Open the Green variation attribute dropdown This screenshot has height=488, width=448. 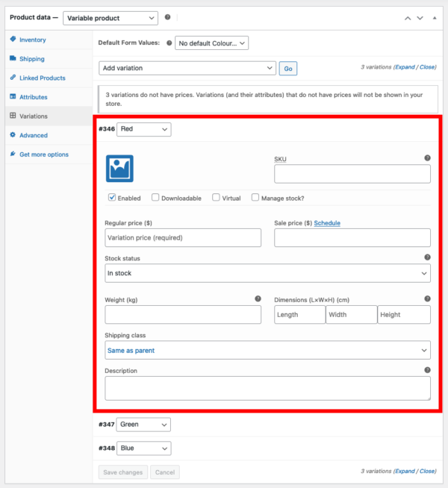tap(144, 425)
